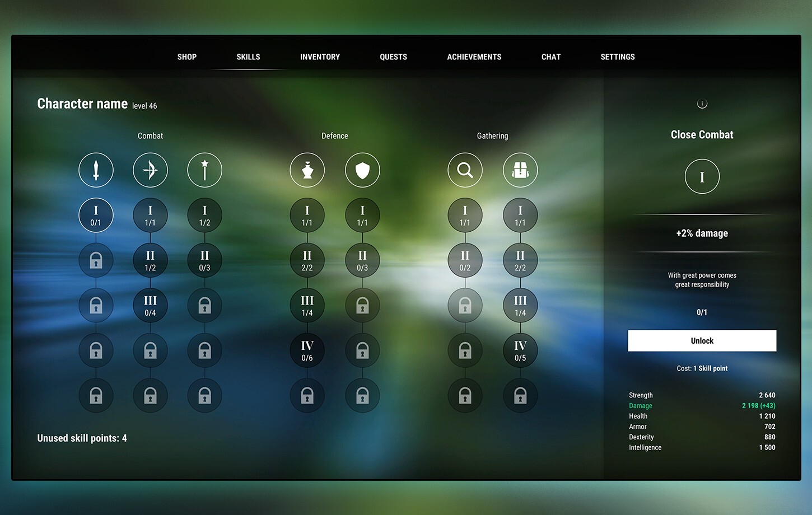Click the Unlock button
The height and width of the screenshot is (515, 812).
[702, 340]
